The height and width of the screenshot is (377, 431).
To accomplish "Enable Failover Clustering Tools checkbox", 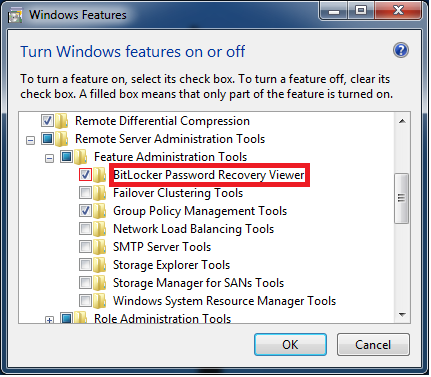I will 85,192.
